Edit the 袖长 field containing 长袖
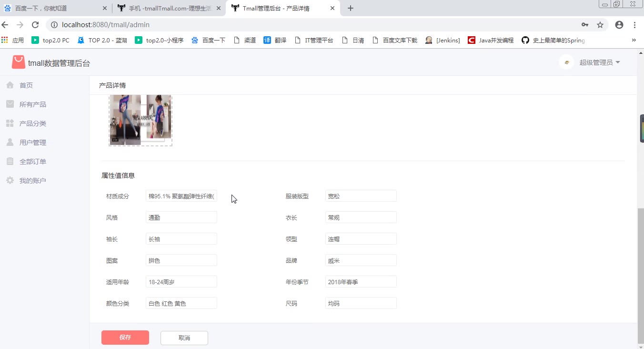 pos(181,239)
